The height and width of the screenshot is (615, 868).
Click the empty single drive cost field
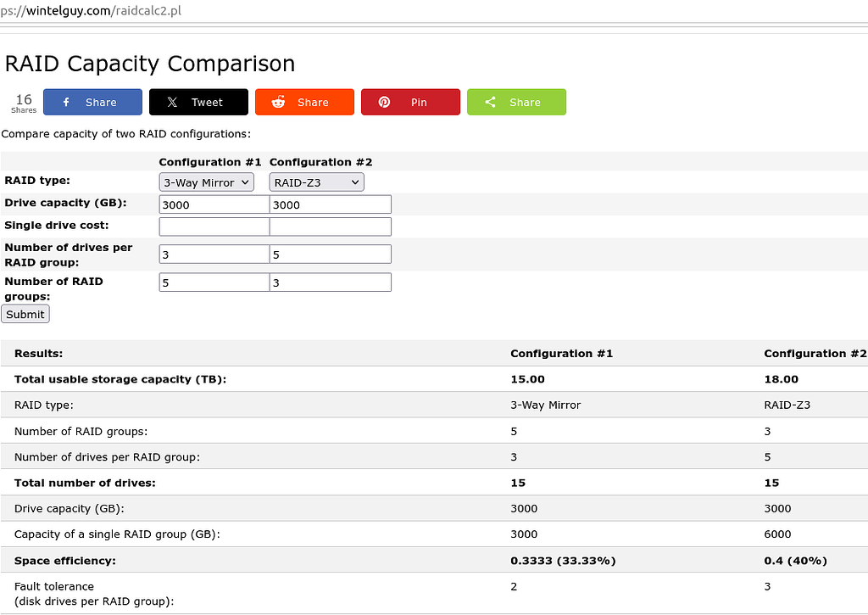[214, 226]
